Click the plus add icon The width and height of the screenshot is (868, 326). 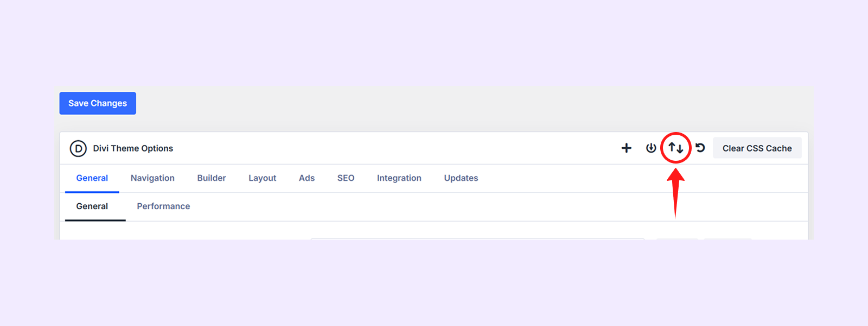pyautogui.click(x=627, y=148)
